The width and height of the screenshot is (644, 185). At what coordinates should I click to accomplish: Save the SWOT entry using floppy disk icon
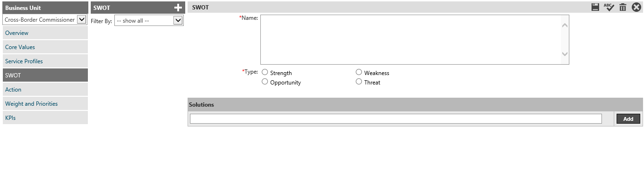(x=595, y=7)
